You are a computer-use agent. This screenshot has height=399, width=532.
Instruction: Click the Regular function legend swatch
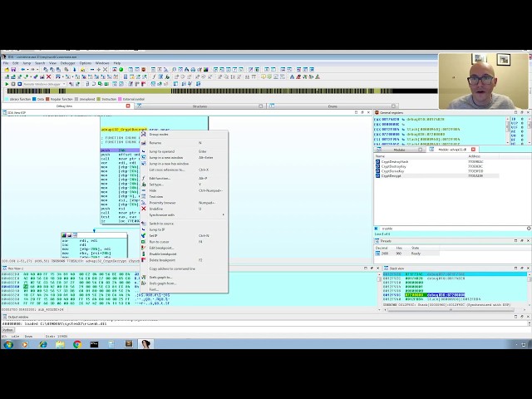click(48, 99)
